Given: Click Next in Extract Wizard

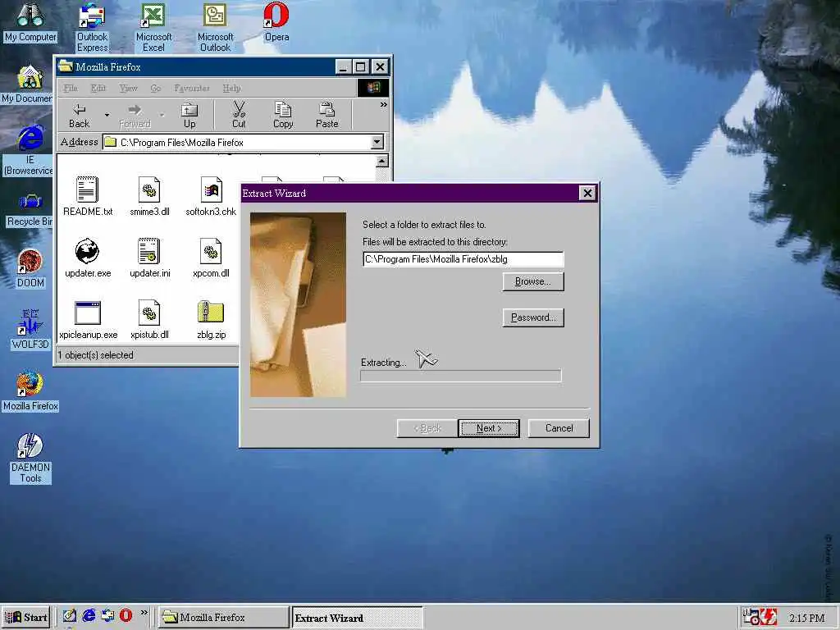Looking at the screenshot, I should point(489,428).
